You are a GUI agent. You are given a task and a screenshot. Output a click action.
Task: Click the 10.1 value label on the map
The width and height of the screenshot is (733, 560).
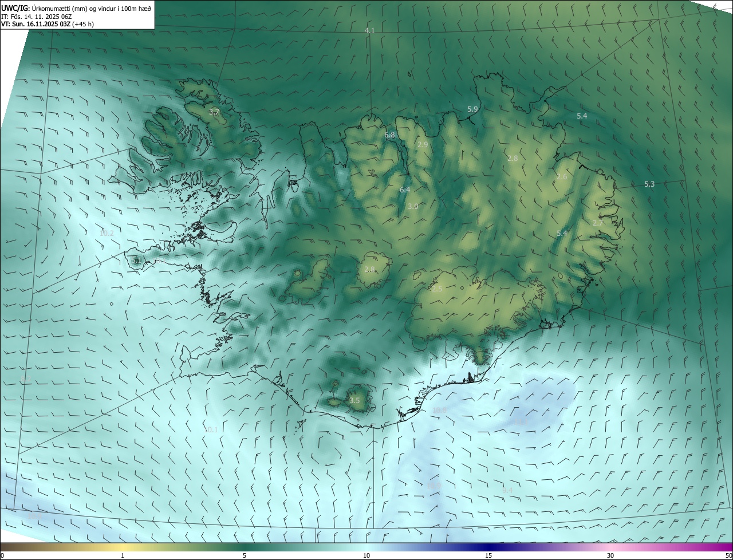tap(211, 429)
